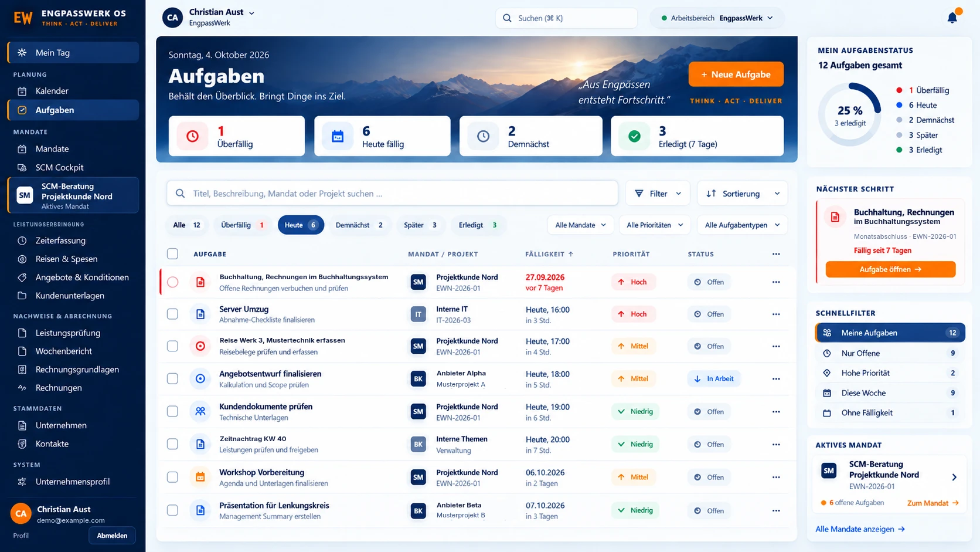The image size is (980, 552).
Task: Open the three-dot menu for Server Umzug
Action: click(776, 314)
